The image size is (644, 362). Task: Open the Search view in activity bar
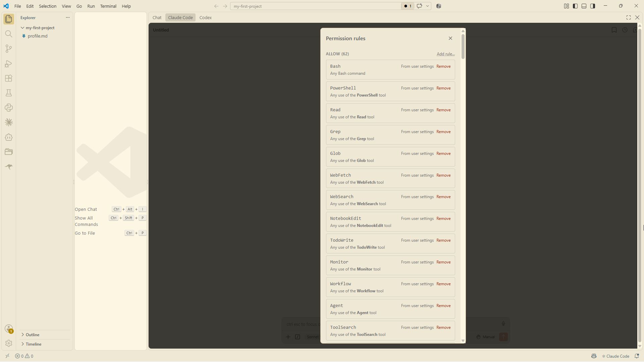pyautogui.click(x=9, y=34)
